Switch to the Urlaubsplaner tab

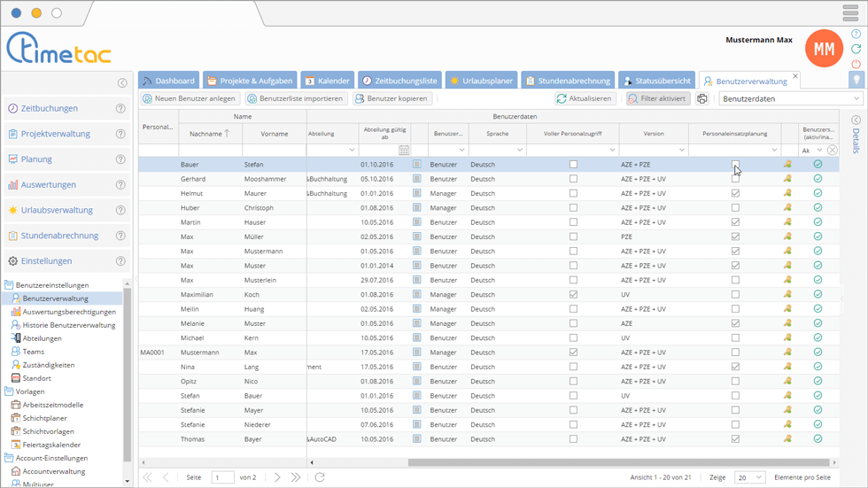coord(481,81)
